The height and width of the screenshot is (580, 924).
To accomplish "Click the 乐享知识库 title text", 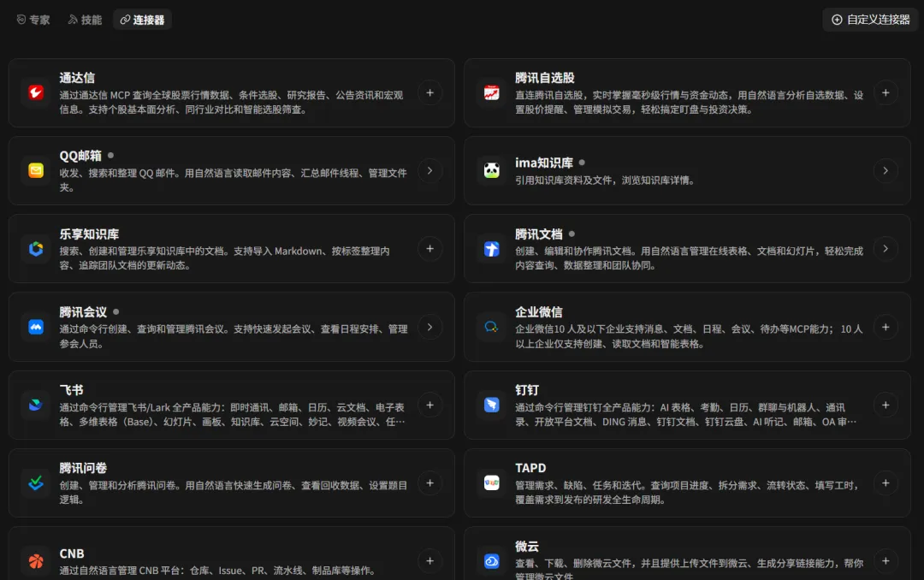I will (x=89, y=234).
